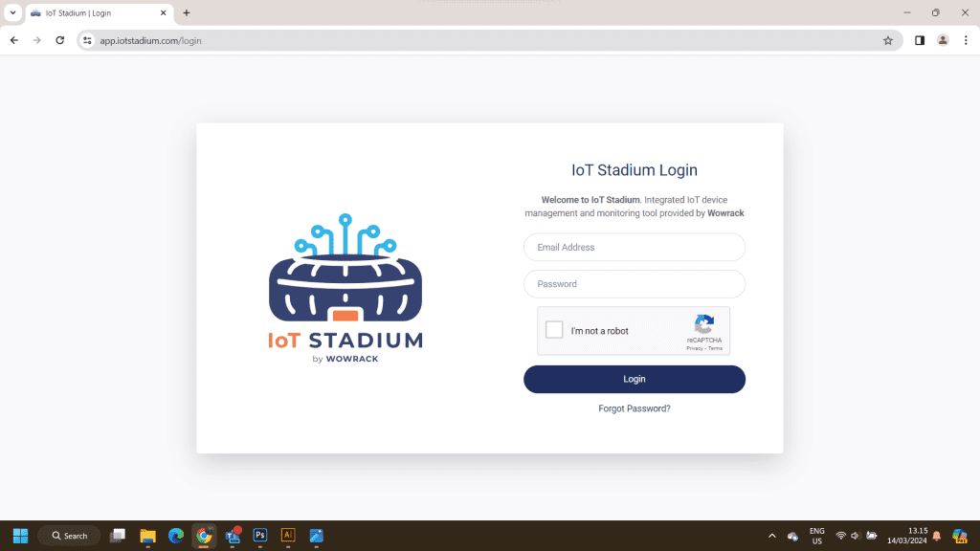Close the IoT Stadium Login tab

pyautogui.click(x=163, y=13)
